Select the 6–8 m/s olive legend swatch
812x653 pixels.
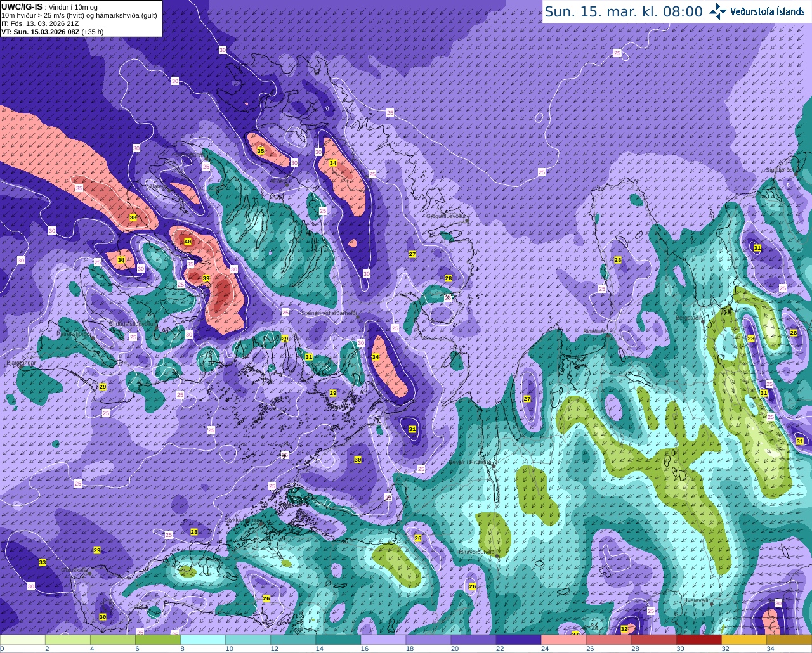click(158, 640)
